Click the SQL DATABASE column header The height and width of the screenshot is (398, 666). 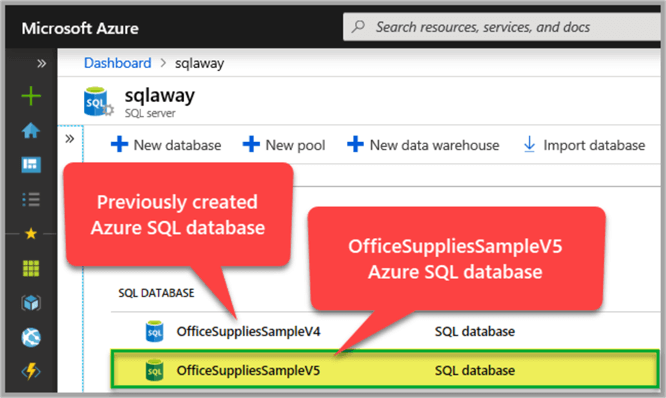click(156, 293)
